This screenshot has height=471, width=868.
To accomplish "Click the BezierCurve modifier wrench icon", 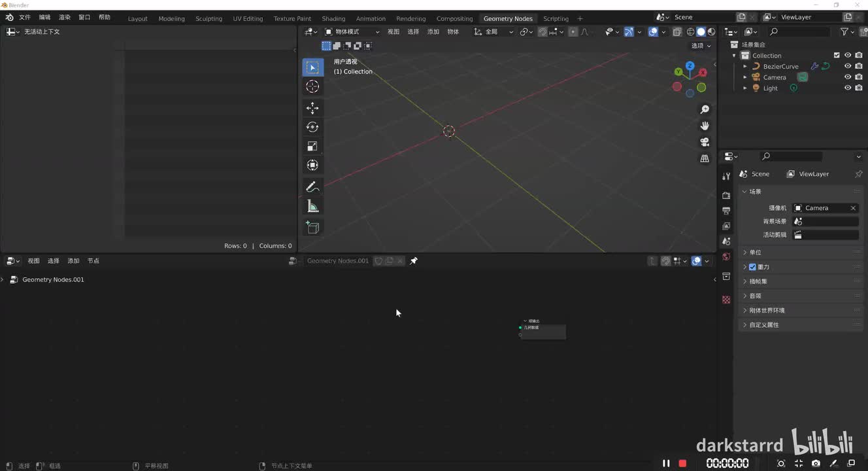I will 814,66.
